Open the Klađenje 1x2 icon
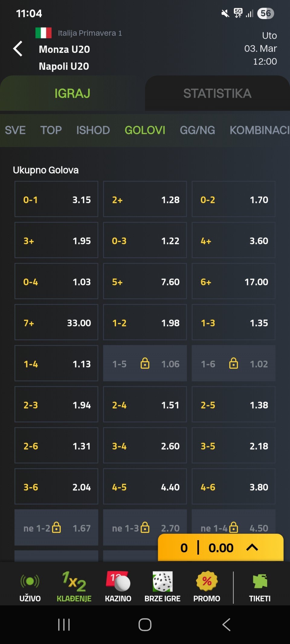Viewport: 290px width, 644px height. pos(74,582)
